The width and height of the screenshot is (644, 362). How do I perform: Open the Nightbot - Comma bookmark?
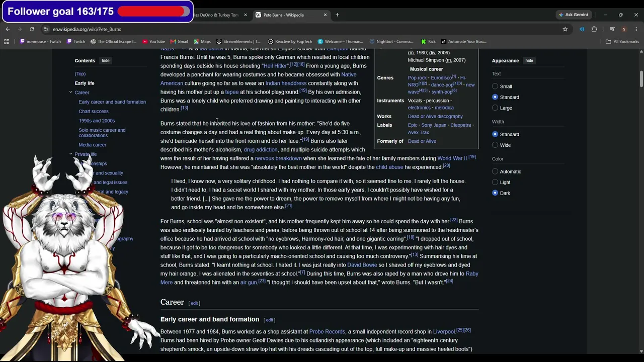391,42
